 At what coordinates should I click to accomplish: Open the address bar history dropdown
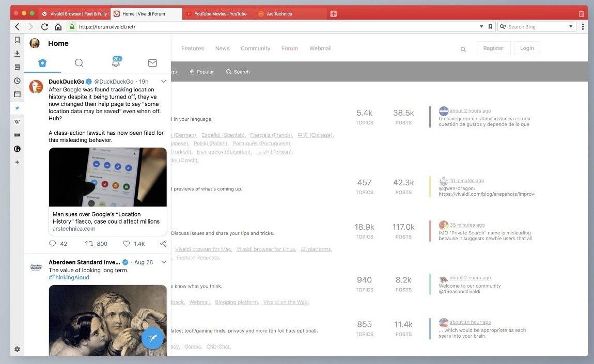pos(481,26)
